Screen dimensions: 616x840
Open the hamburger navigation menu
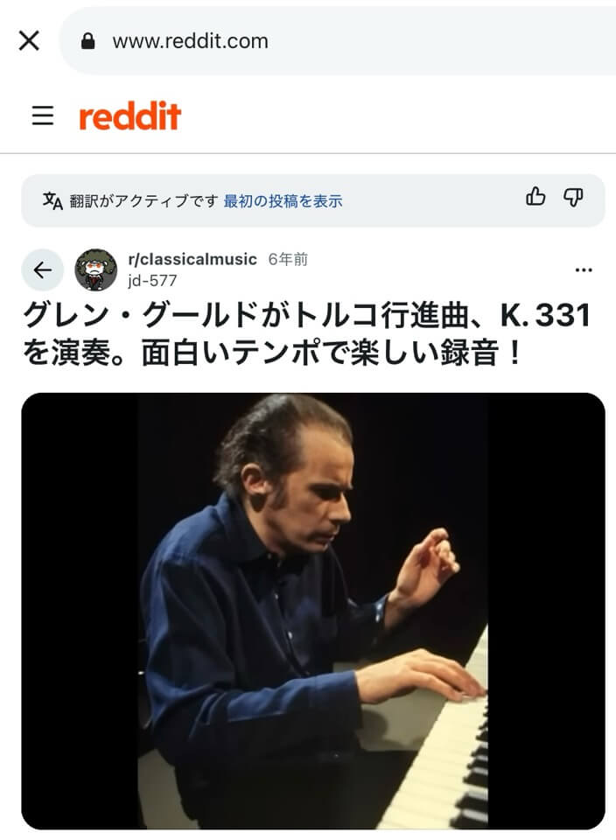(x=43, y=115)
